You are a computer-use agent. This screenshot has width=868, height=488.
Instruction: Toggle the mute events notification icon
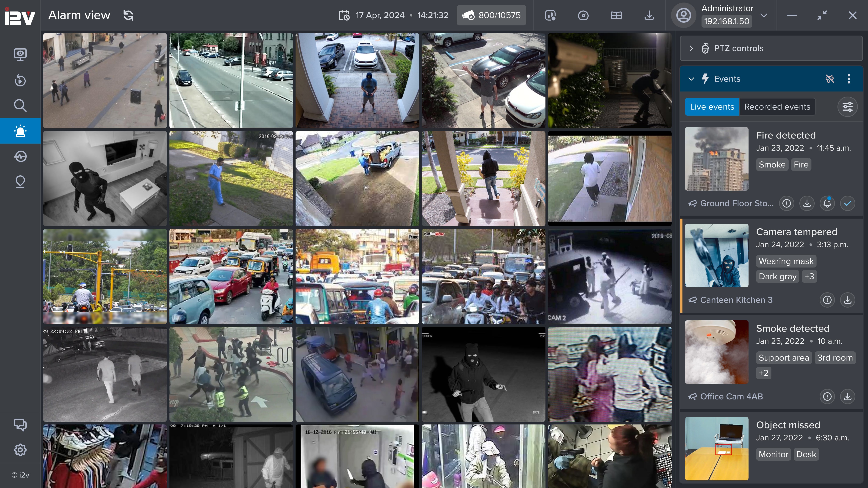[830, 79]
